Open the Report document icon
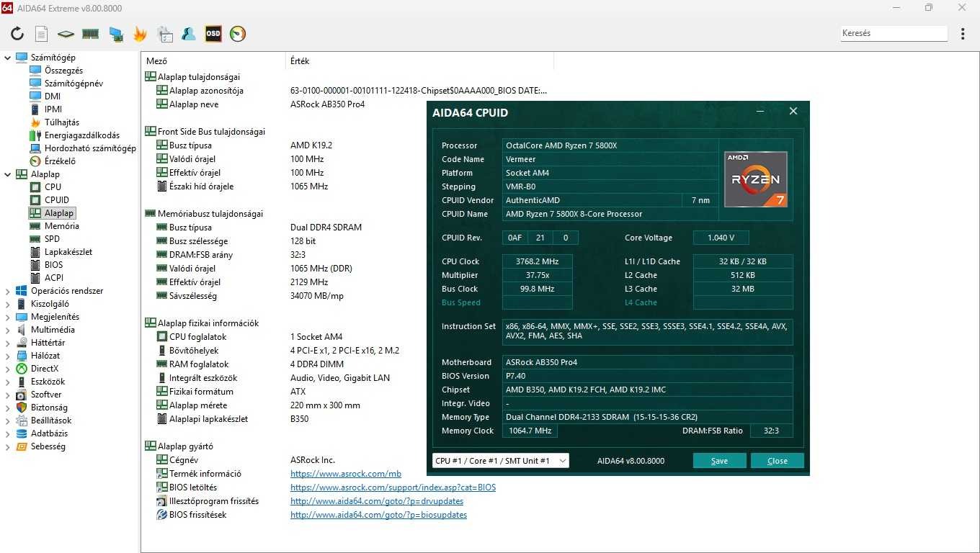The width and height of the screenshot is (980, 553). (41, 33)
